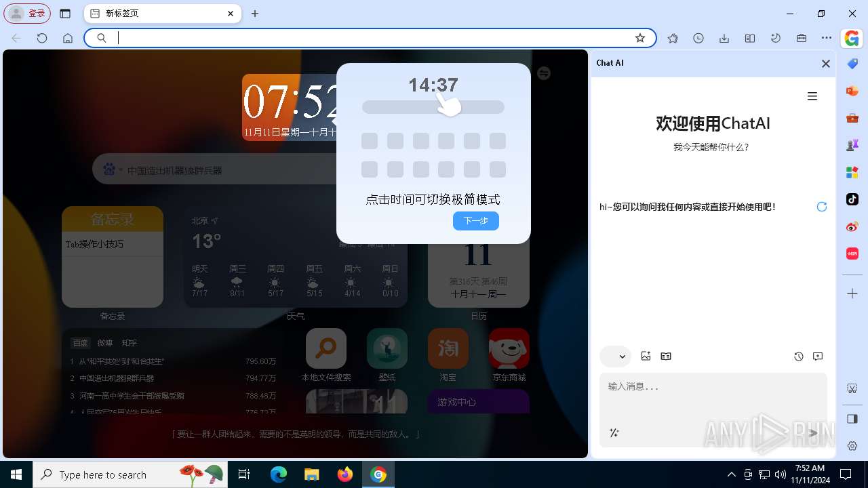This screenshot has height=488, width=868.
Task: Toggle the night mode moon icon
Action: 776,39
